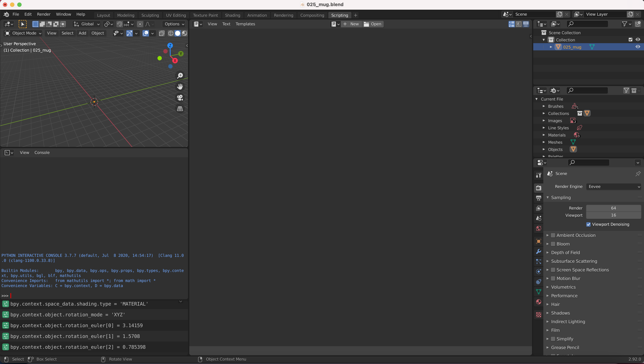Switch perspective/orthographic grid icon

coord(180,108)
